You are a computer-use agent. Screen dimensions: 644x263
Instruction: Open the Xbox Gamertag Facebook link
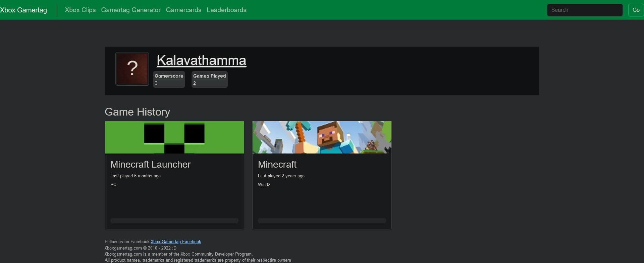coord(176,242)
